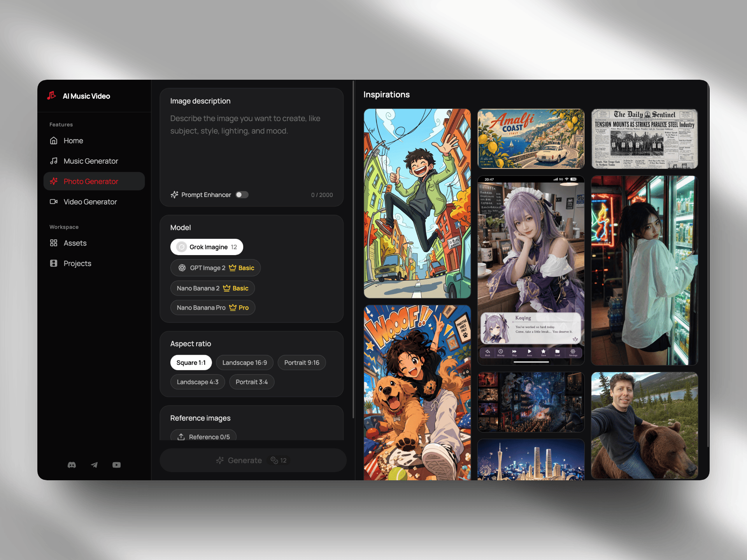Image resolution: width=747 pixels, height=560 pixels.
Task: Open the dark cinematic collage inspiration
Action: [531, 402]
